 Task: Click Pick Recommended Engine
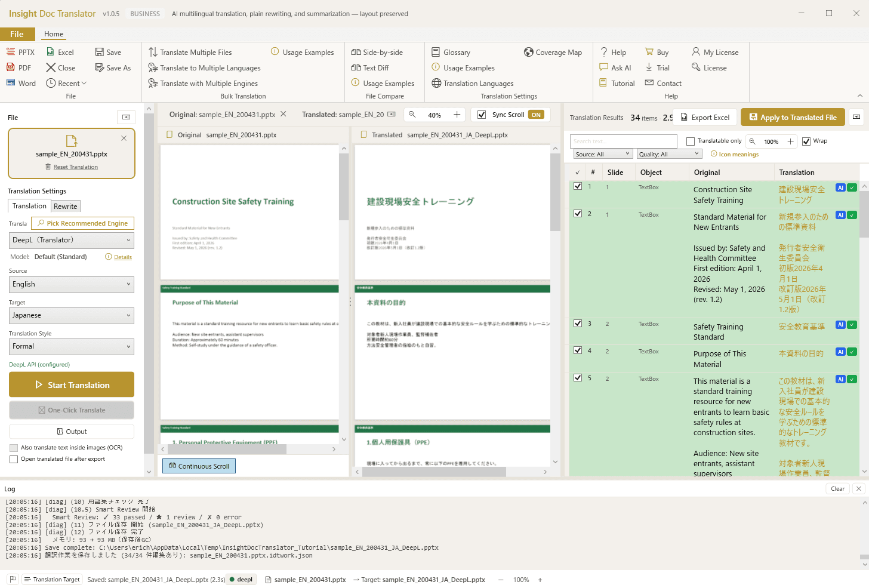82,223
